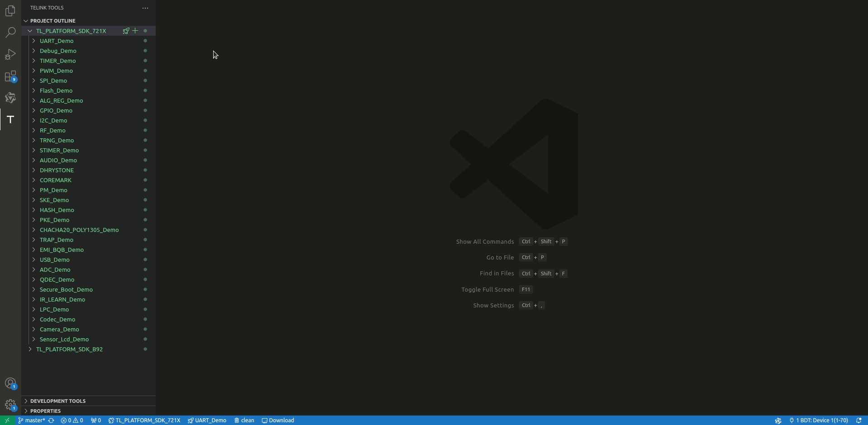868x425 pixels.
Task: Click the plus icon on TL_PLATFORM_SDK_721X row
Action: coord(135,31)
